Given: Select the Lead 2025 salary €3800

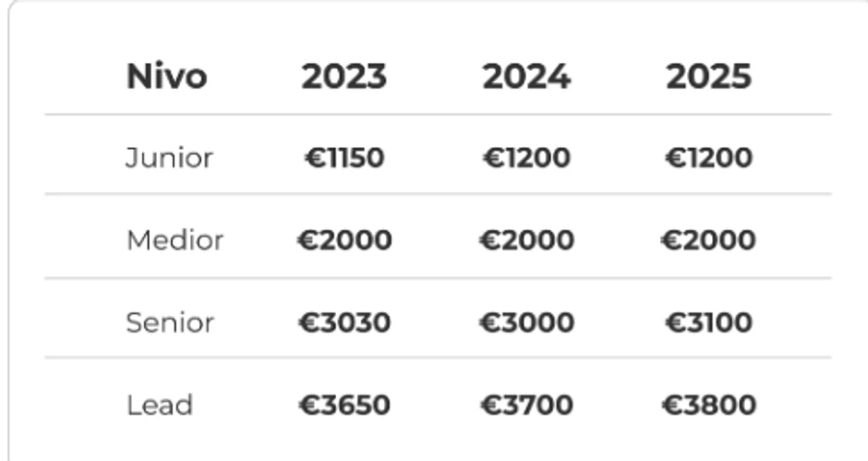Looking at the screenshot, I should [x=708, y=405].
